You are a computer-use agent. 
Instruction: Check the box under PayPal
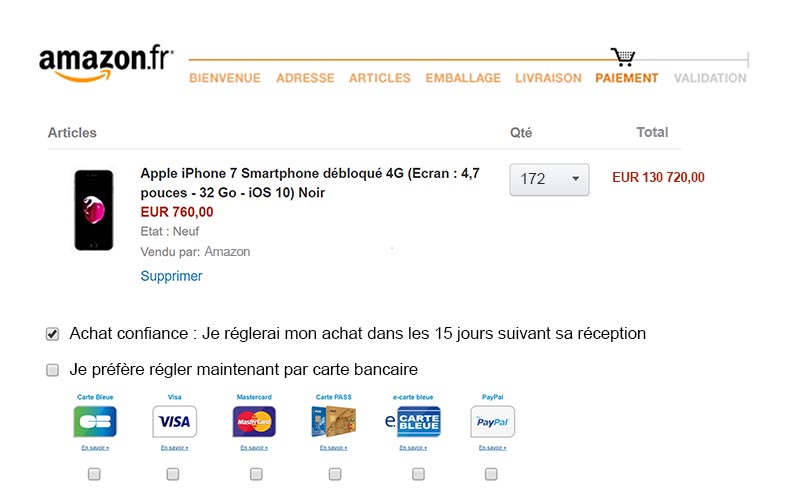coord(491,473)
